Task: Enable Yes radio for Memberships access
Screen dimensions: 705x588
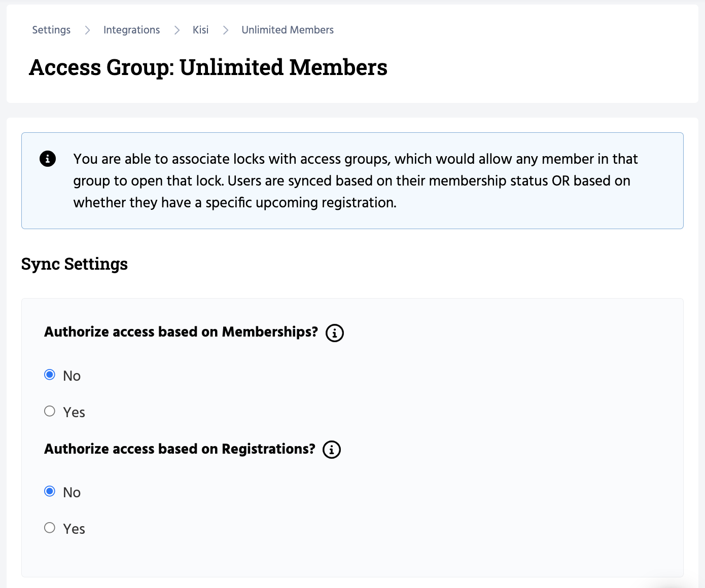Action: [50, 411]
